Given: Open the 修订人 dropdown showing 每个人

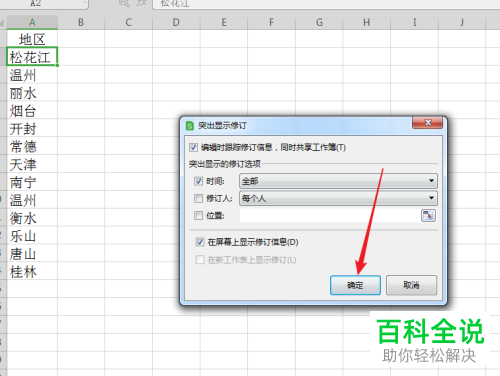Looking at the screenshot, I should click(338, 198).
